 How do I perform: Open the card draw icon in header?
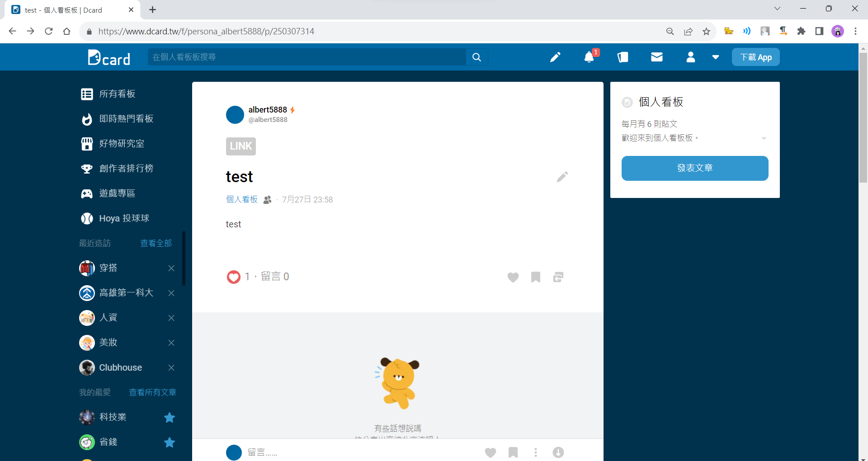click(623, 57)
